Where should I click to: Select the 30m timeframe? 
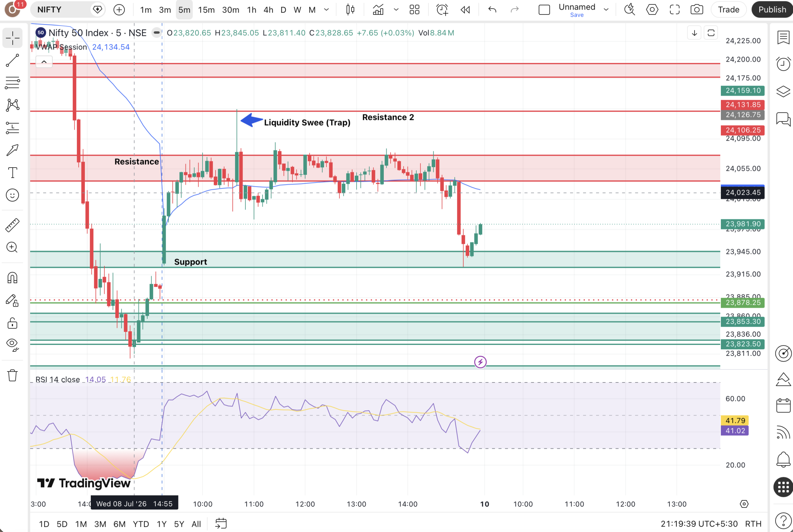[230, 10]
